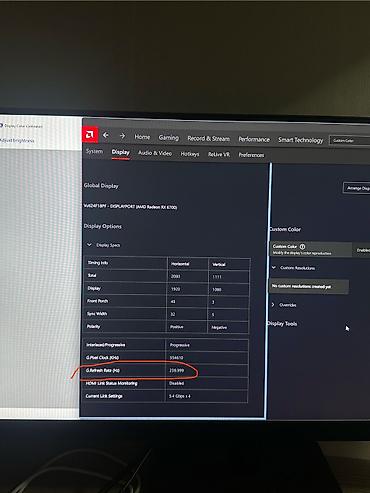This screenshot has width=370, height=493.
Task: Click the Horizontal column header
Action: tap(180, 264)
